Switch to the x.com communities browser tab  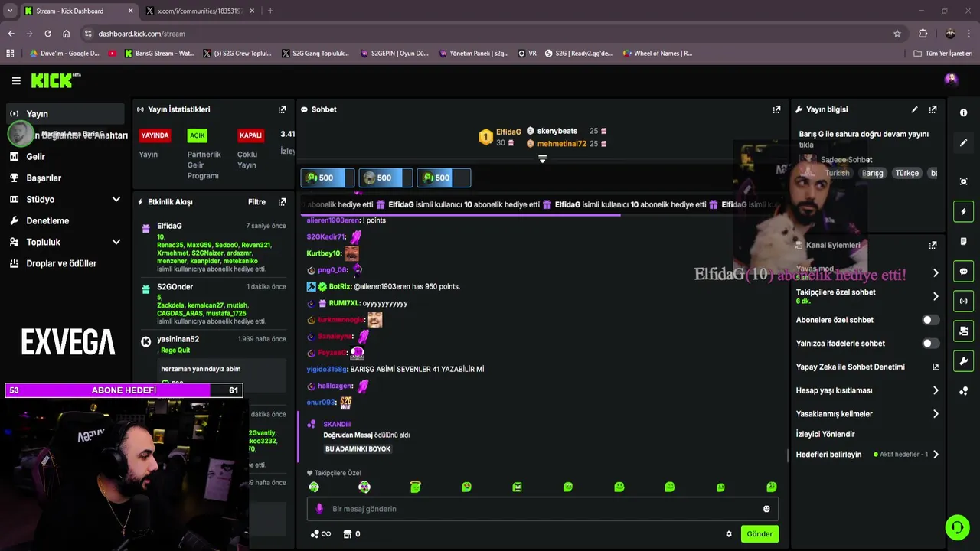(x=201, y=11)
